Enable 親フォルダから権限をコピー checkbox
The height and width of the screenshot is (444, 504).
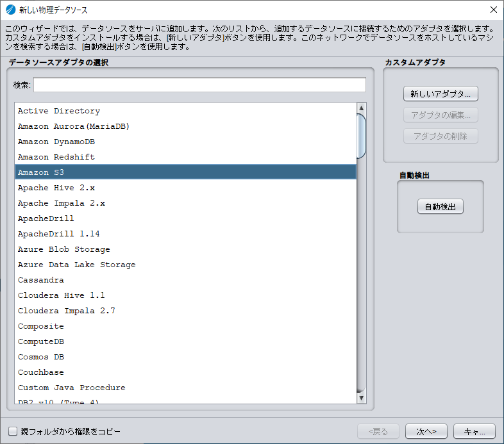pos(13,431)
